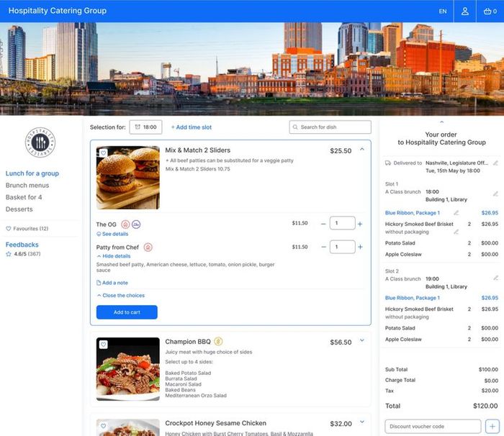This screenshot has width=504, height=436.
Task: Click Champion BBQ title
Action: 188,342
